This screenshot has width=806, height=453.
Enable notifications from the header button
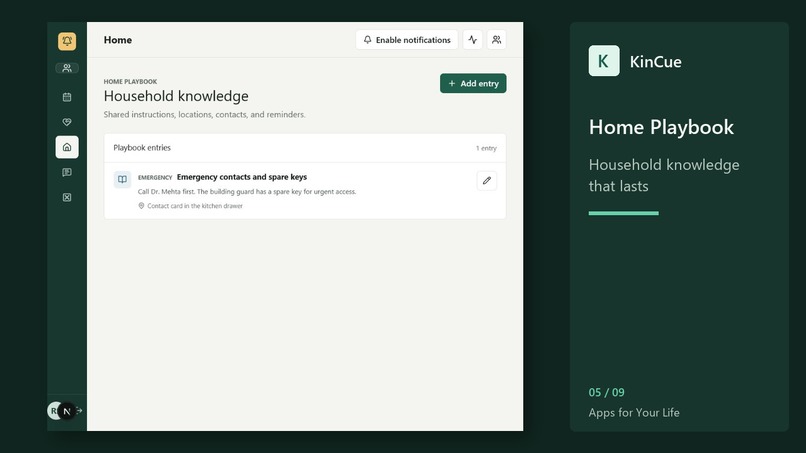click(407, 40)
